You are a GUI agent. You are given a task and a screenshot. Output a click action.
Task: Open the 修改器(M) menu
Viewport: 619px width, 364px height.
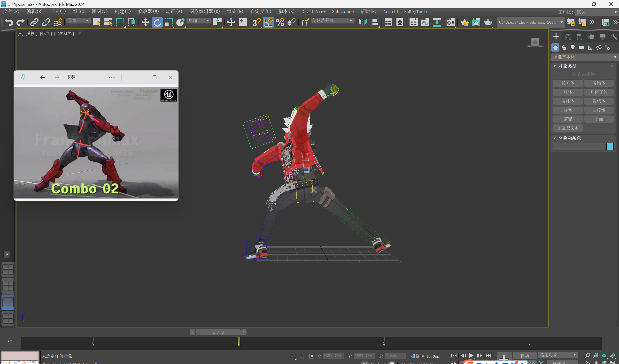(148, 12)
